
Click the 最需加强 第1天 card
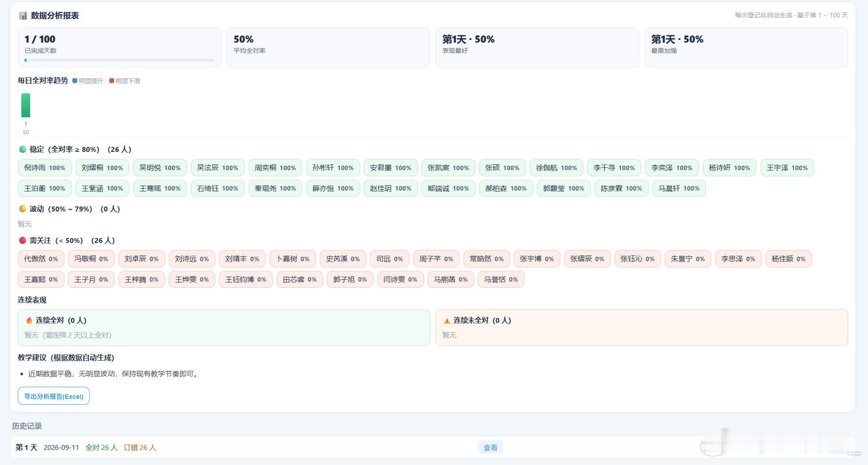[x=746, y=48]
